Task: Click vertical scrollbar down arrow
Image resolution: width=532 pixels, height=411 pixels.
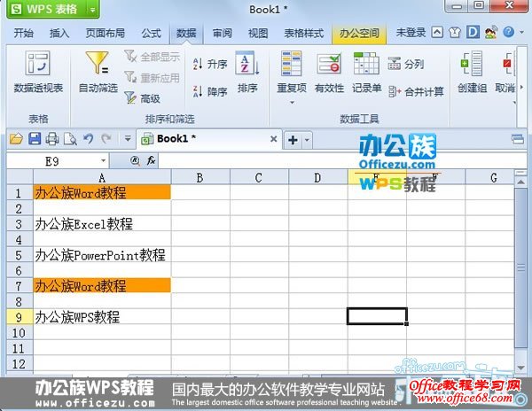Action: (x=520, y=368)
